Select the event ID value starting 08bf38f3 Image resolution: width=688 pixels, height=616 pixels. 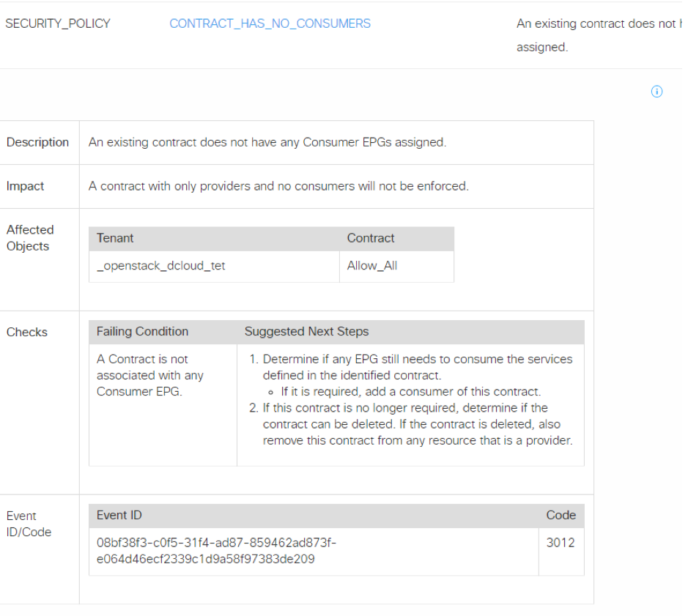216,551
